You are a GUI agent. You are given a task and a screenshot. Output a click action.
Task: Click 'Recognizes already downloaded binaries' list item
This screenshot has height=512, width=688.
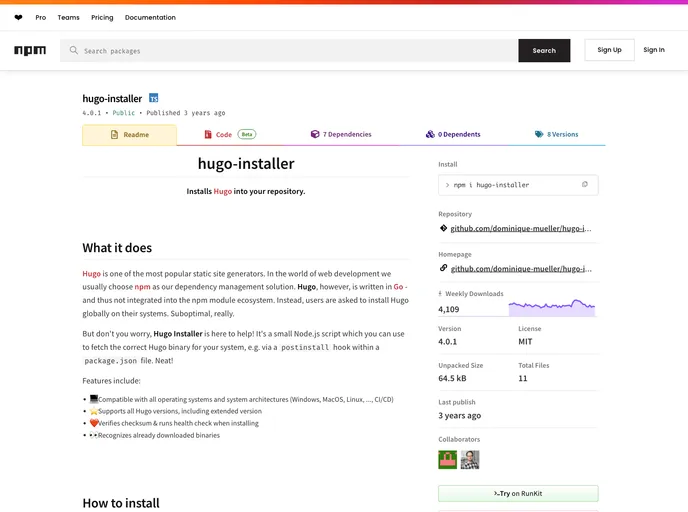tap(154, 435)
